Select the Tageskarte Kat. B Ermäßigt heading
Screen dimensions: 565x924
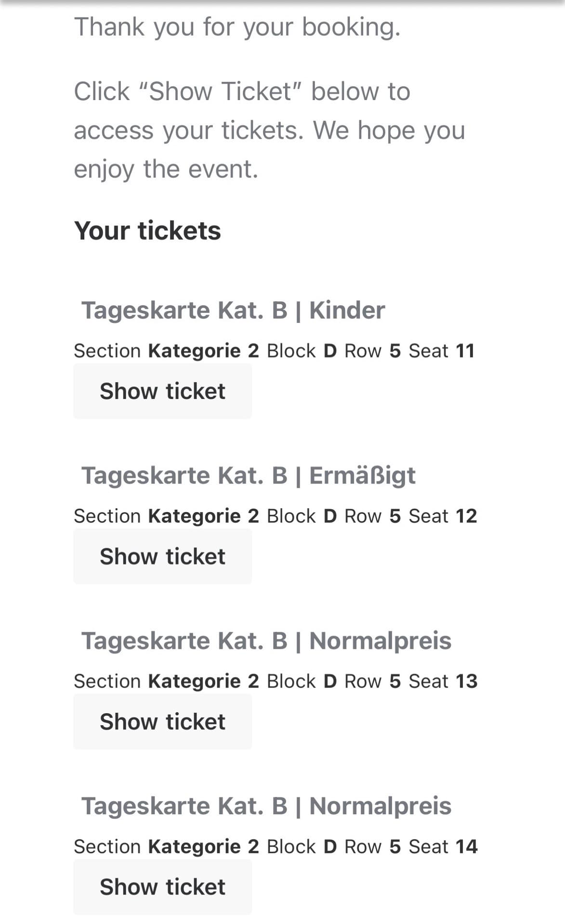click(x=248, y=475)
